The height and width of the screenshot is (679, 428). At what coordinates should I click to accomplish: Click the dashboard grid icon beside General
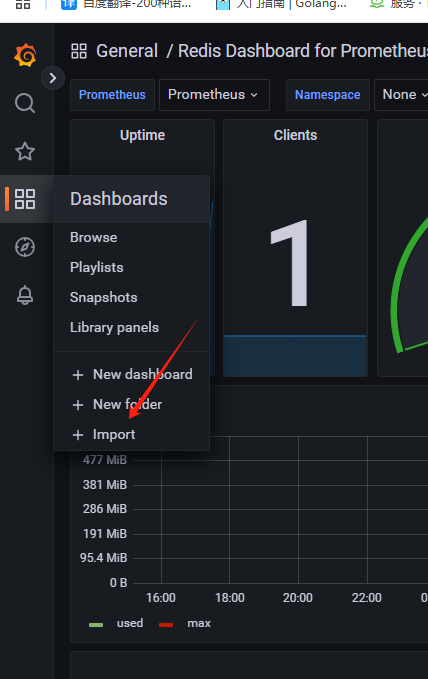[x=79, y=51]
